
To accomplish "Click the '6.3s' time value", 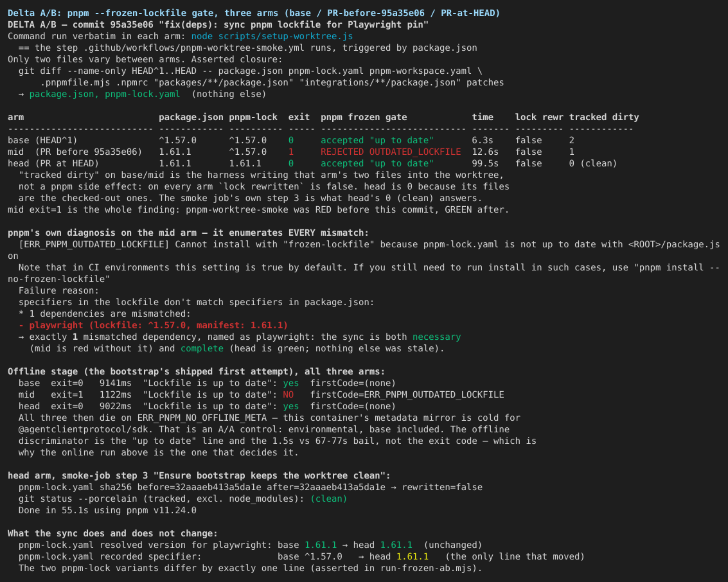I will coord(483,140).
